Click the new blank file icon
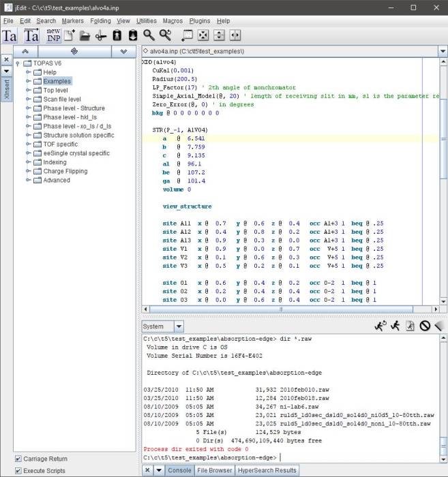This screenshot has width=448, height=477. coord(70,35)
